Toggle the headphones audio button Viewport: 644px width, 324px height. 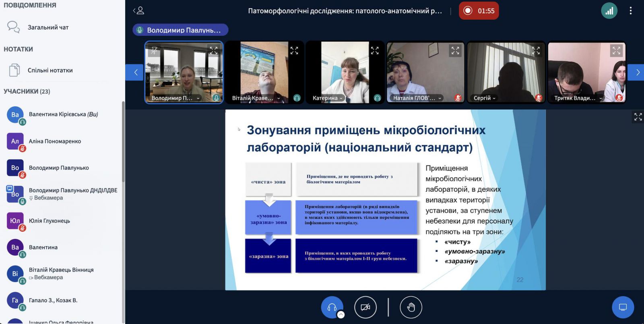tap(332, 307)
